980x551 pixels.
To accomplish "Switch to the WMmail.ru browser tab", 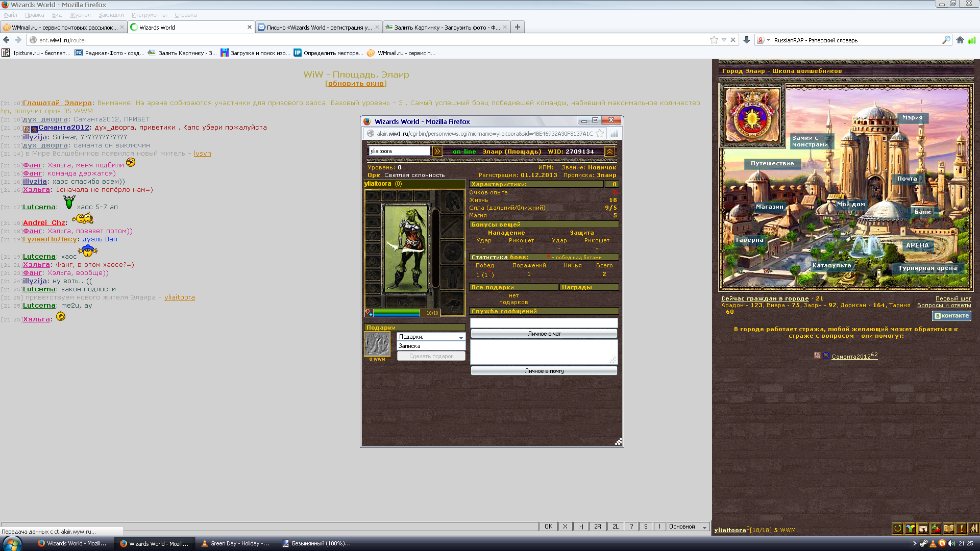I will click(x=64, y=28).
